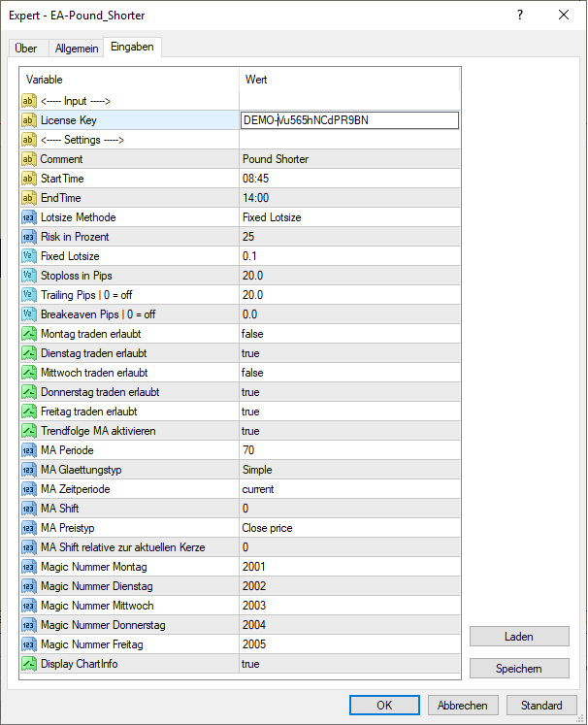The height and width of the screenshot is (725, 588).
Task: Select the integer icon beside Lotsize Methode
Action: coord(29,217)
